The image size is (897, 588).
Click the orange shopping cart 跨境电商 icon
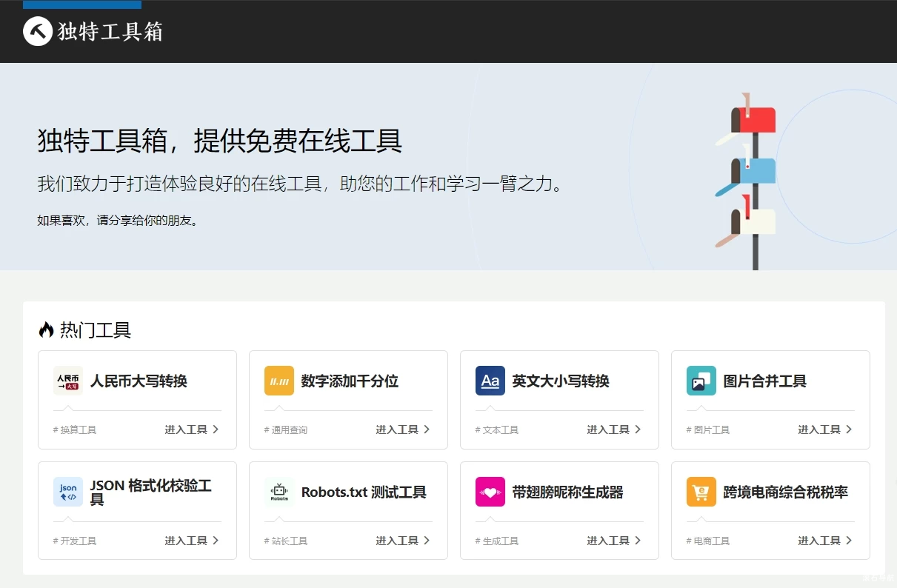coord(701,492)
